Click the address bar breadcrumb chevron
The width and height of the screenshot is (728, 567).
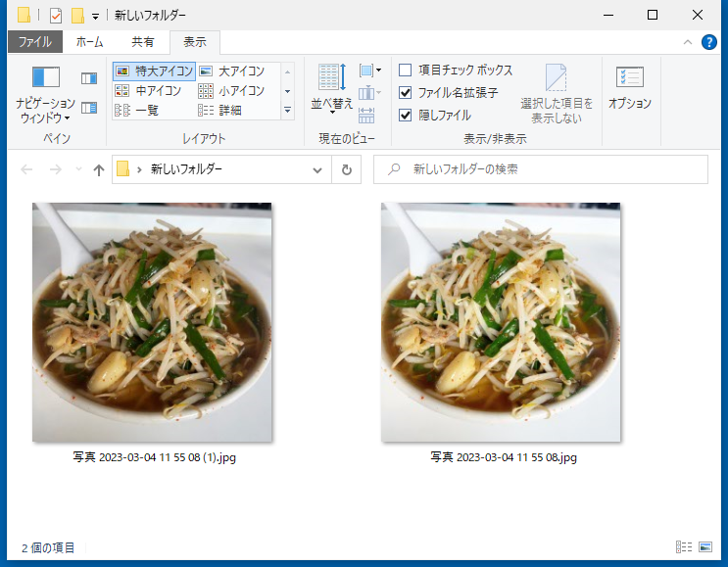[x=139, y=169]
